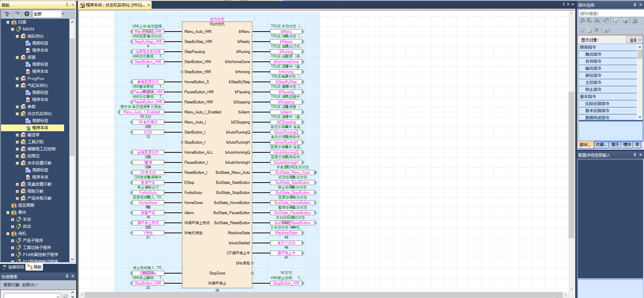This screenshot has height=298, width=644.
Task: Click the quick search input field
Action: (32, 296)
